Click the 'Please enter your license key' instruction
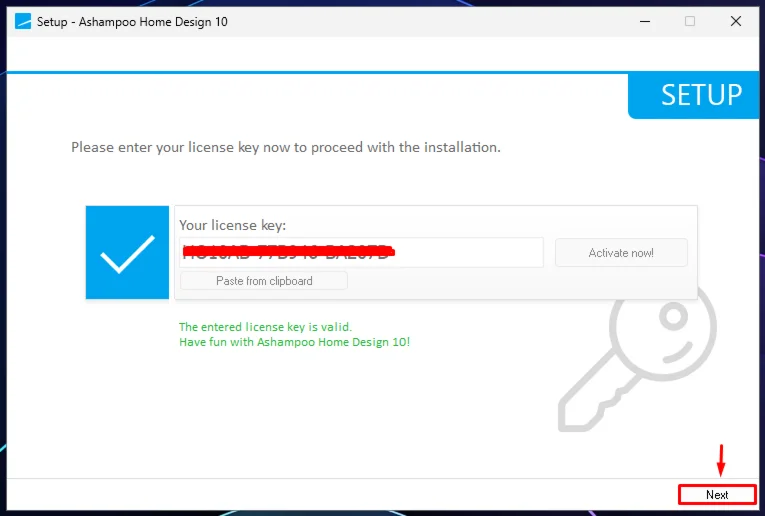Screen dimensions: 765x516 pyautogui.click(x=286, y=147)
